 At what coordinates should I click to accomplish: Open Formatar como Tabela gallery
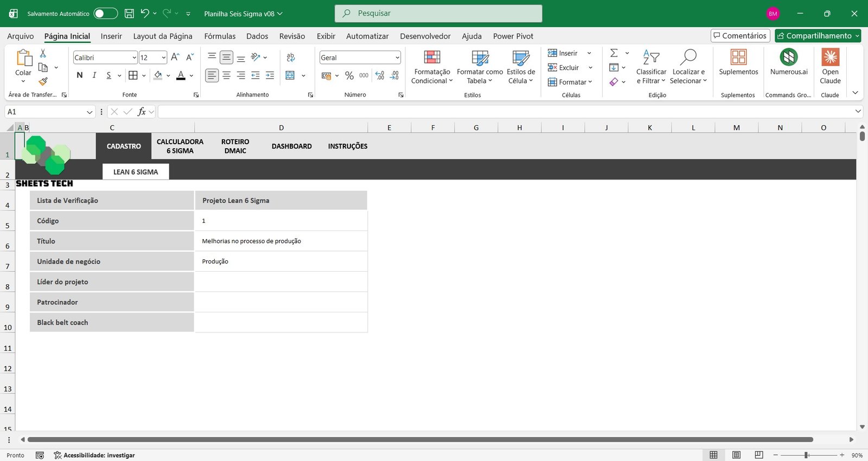(480, 67)
